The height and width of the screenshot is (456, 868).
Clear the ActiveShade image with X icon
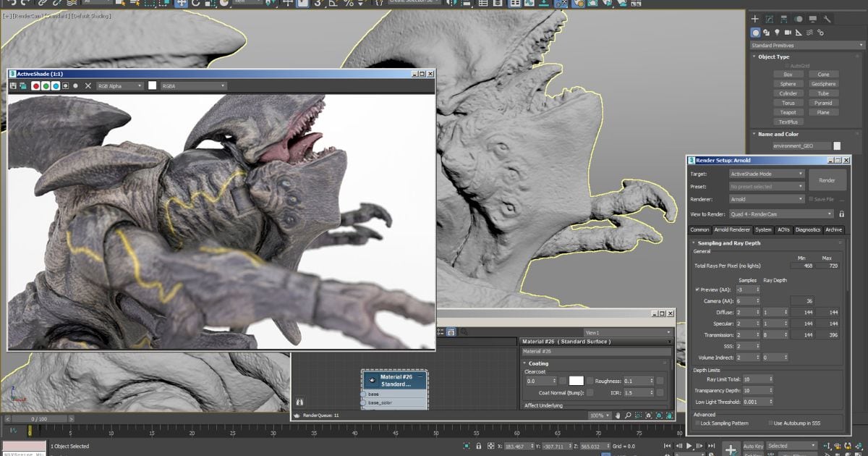point(88,85)
